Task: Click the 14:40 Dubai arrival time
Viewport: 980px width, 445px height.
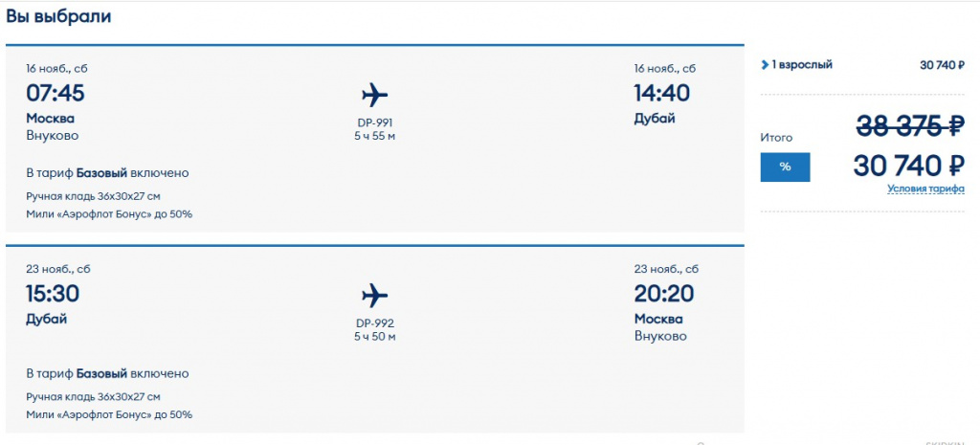Action: pos(661,93)
